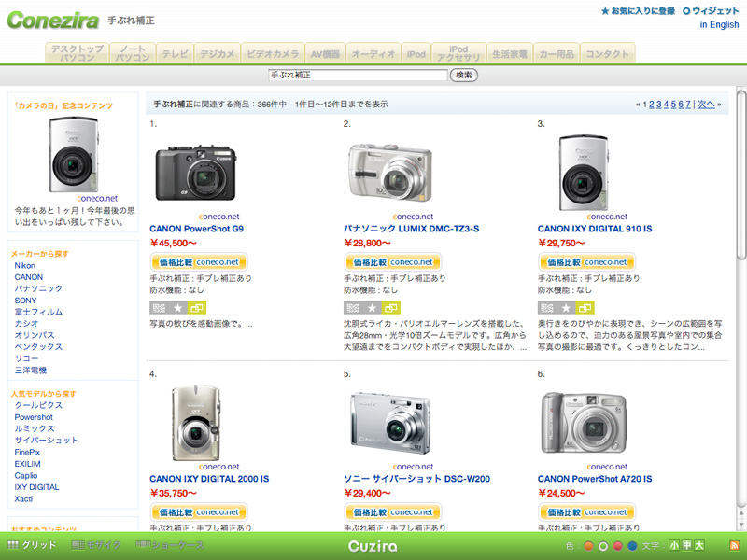Image resolution: width=747 pixels, height=560 pixels.
Task: Set text size to small (小)
Action: tap(674, 545)
